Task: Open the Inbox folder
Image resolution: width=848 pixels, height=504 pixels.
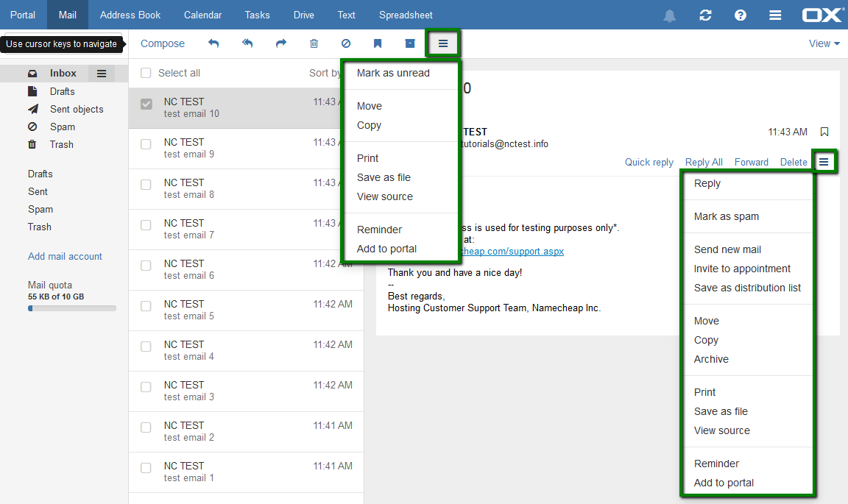Action: tap(63, 73)
